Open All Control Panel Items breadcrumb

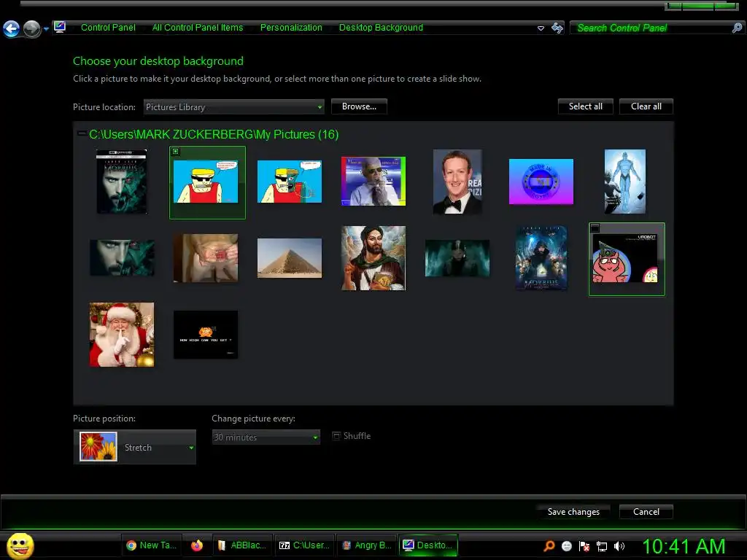(x=197, y=28)
